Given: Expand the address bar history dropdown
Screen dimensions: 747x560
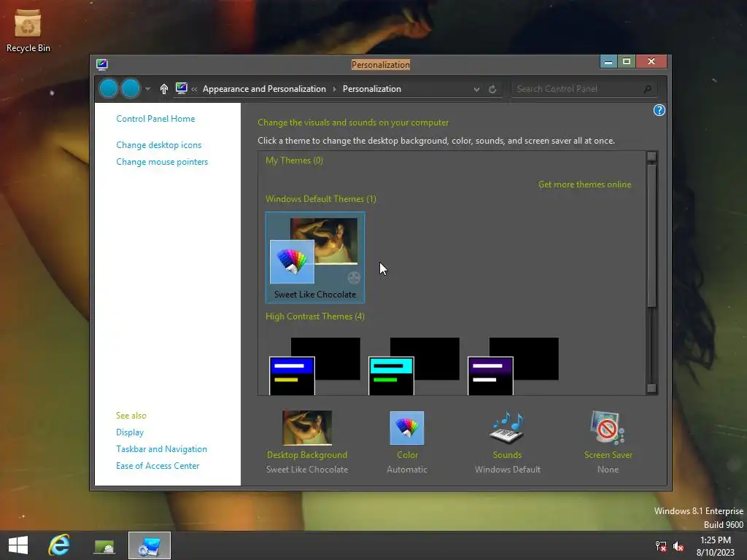Looking at the screenshot, I should [476, 90].
